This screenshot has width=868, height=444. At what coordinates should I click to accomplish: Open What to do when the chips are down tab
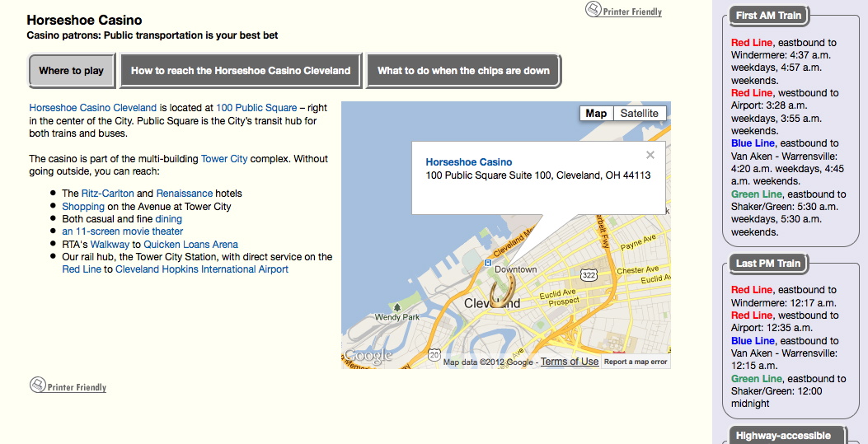[463, 71]
